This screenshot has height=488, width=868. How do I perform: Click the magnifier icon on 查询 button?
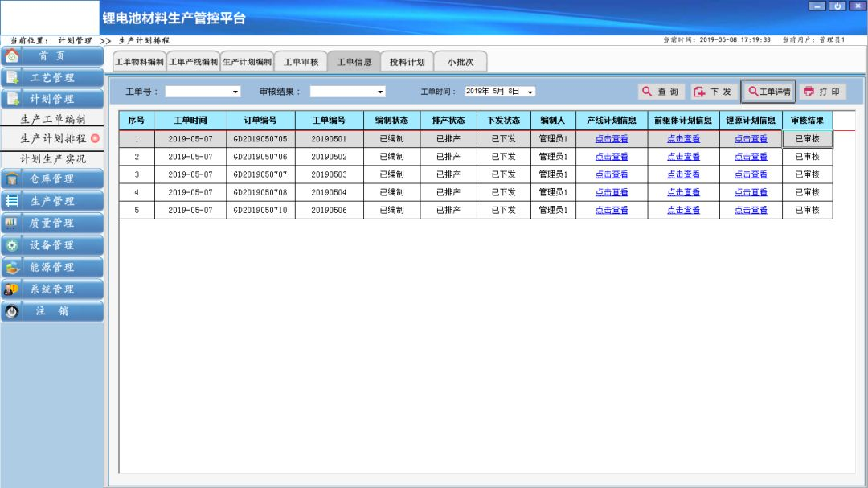(x=646, y=92)
